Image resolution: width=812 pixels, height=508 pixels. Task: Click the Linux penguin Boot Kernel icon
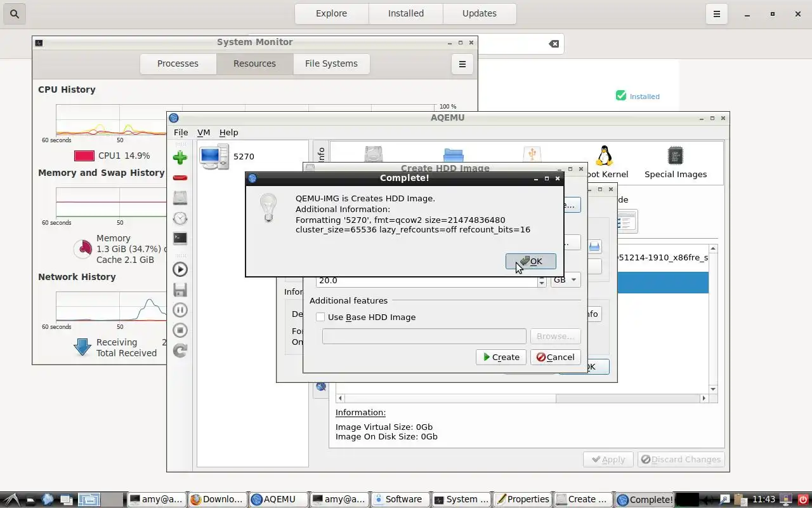click(x=605, y=156)
